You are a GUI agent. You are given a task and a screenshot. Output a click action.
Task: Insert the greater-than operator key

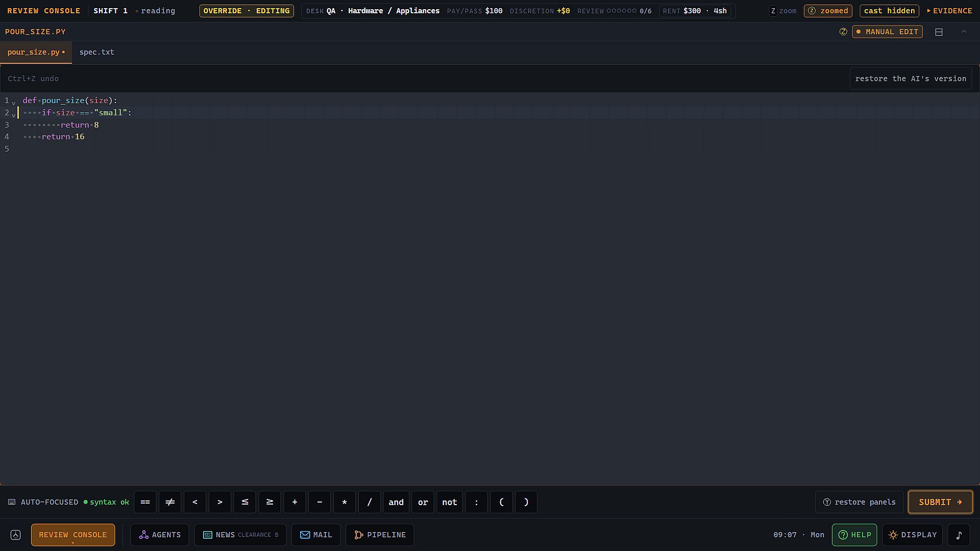[220, 502]
